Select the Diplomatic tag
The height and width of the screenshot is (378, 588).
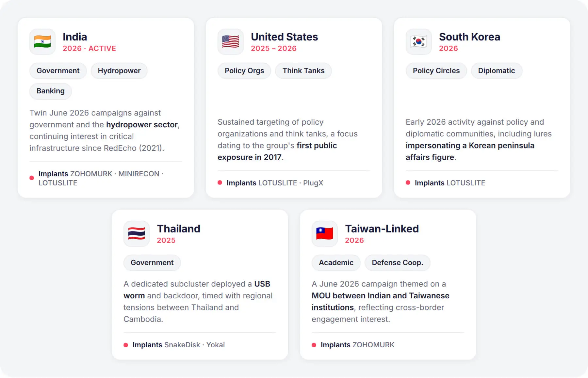[x=497, y=71]
